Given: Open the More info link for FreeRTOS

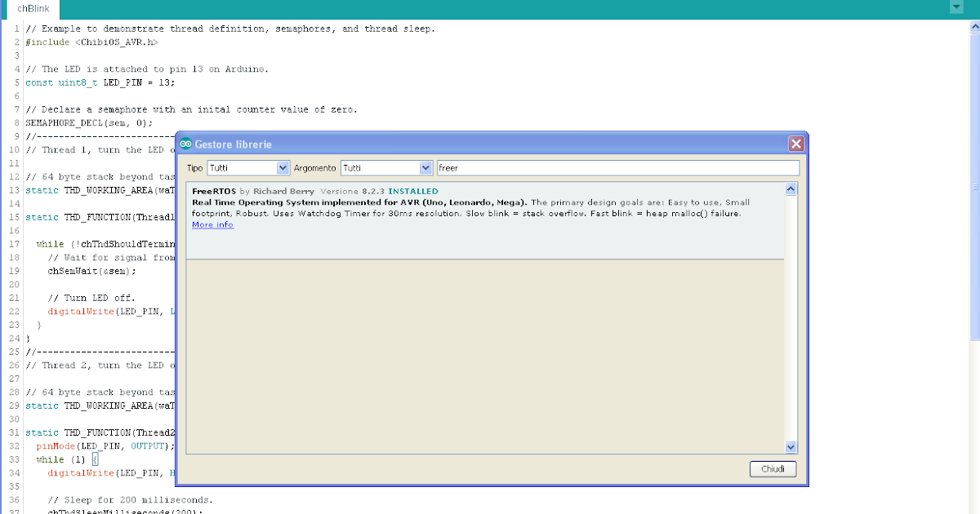Looking at the screenshot, I should point(212,224).
